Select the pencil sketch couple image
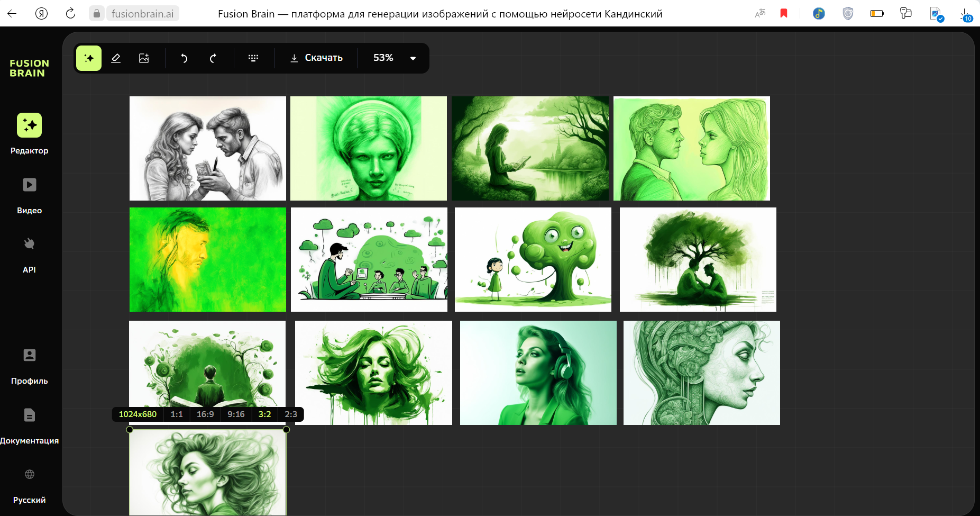This screenshot has width=980, height=516. (208, 148)
